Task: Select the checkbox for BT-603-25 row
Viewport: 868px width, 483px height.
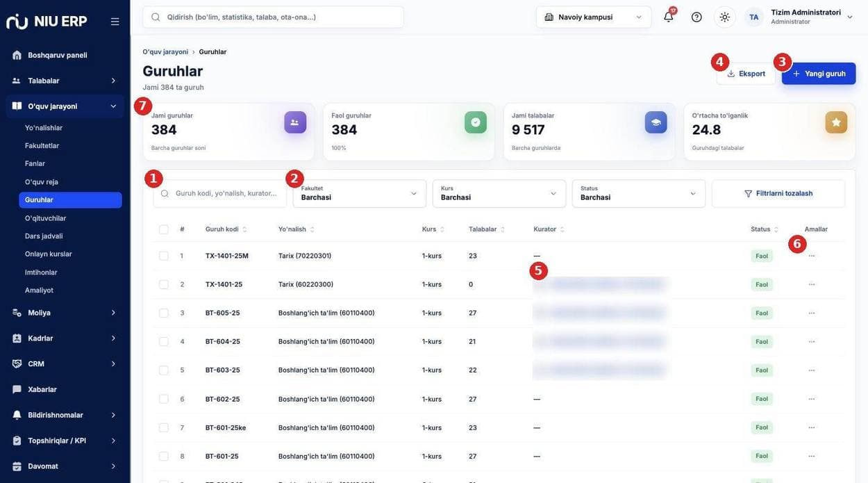Action: 164,370
